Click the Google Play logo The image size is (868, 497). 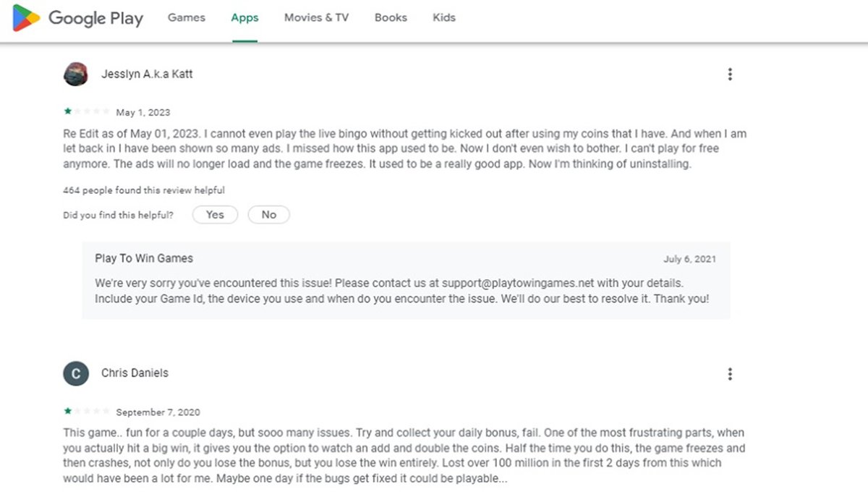[78, 18]
